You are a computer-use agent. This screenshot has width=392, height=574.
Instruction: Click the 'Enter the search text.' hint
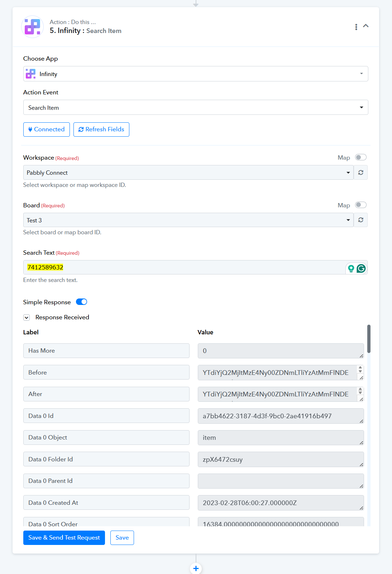[x=51, y=280]
